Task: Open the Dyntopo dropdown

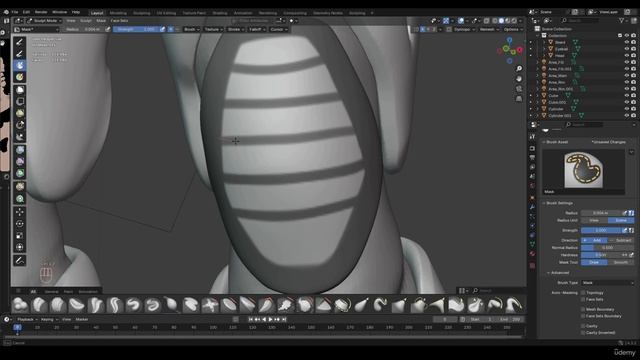Action: click(x=464, y=29)
